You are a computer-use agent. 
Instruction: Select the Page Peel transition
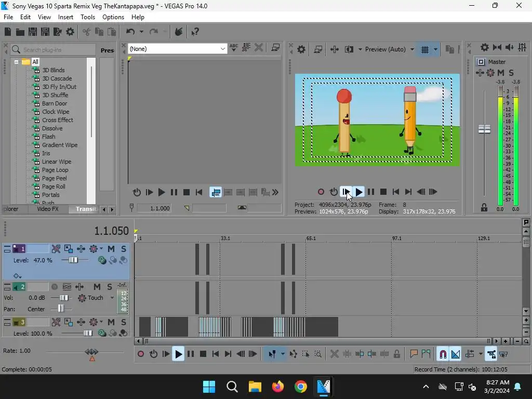[54, 178]
